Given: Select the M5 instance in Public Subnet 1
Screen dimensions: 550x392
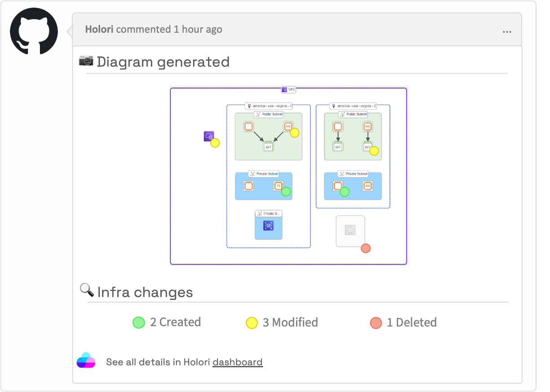Looking at the screenshot, I should 288,126.
